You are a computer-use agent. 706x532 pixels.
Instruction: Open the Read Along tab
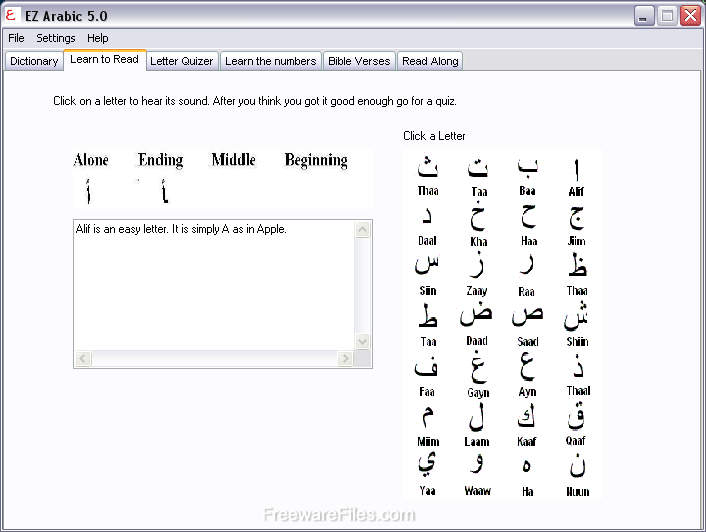point(430,61)
